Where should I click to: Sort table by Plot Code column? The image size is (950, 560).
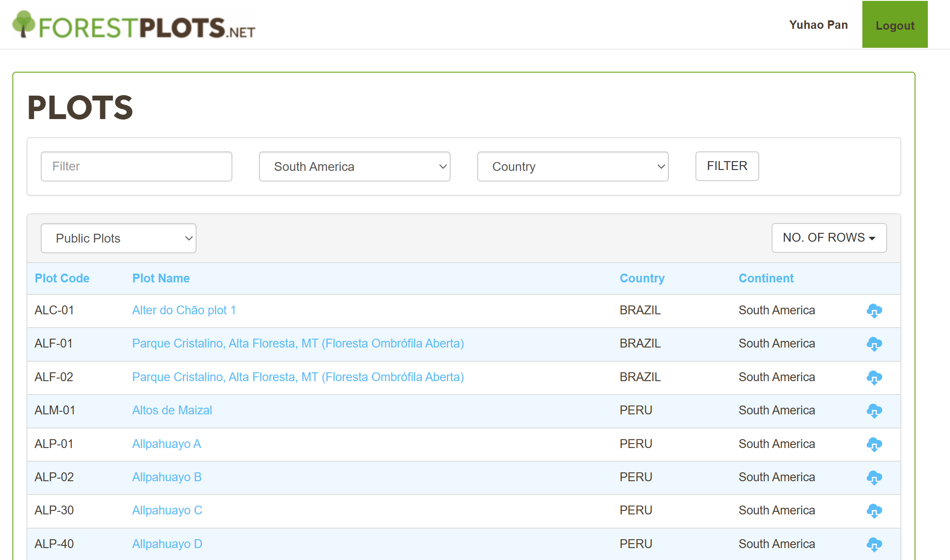tap(62, 278)
